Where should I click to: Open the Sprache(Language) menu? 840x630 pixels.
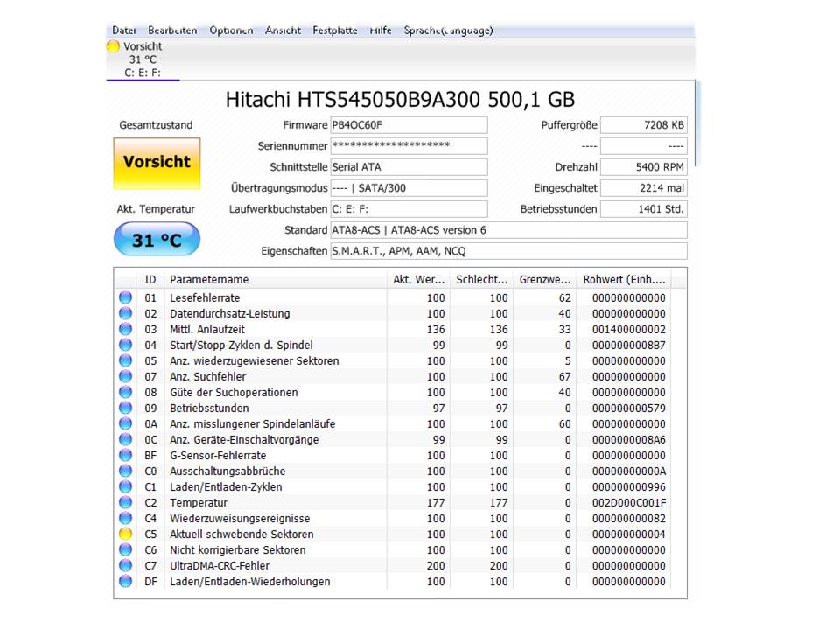pos(448,31)
